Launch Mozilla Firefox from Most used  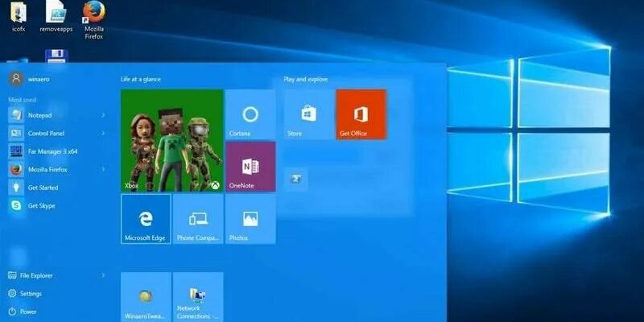coord(57,170)
